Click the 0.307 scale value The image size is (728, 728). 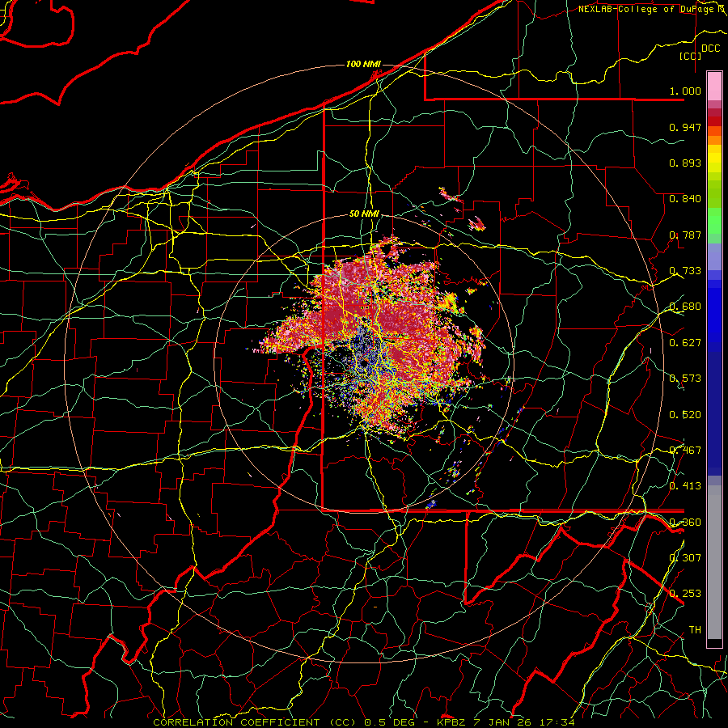pos(685,557)
